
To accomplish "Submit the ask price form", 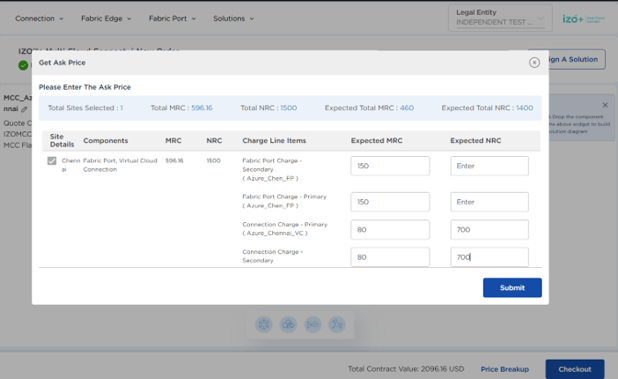I will pyautogui.click(x=512, y=288).
